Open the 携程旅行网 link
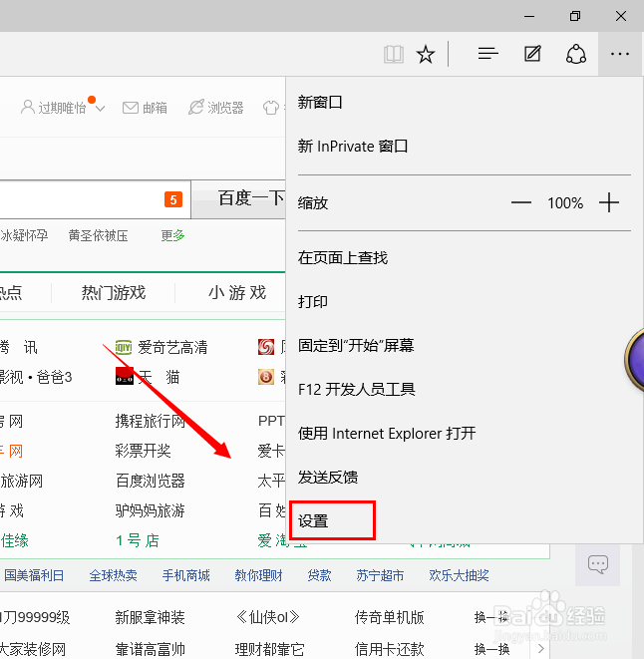The width and height of the screenshot is (644, 659). [151, 421]
